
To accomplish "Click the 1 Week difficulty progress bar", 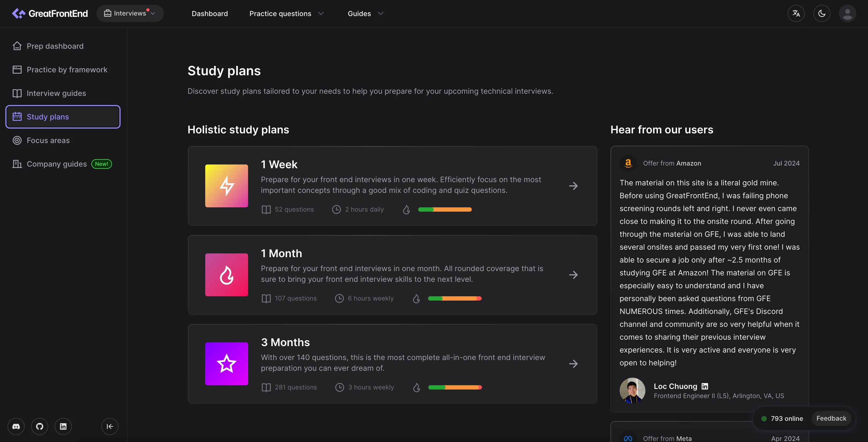I will pyautogui.click(x=445, y=209).
